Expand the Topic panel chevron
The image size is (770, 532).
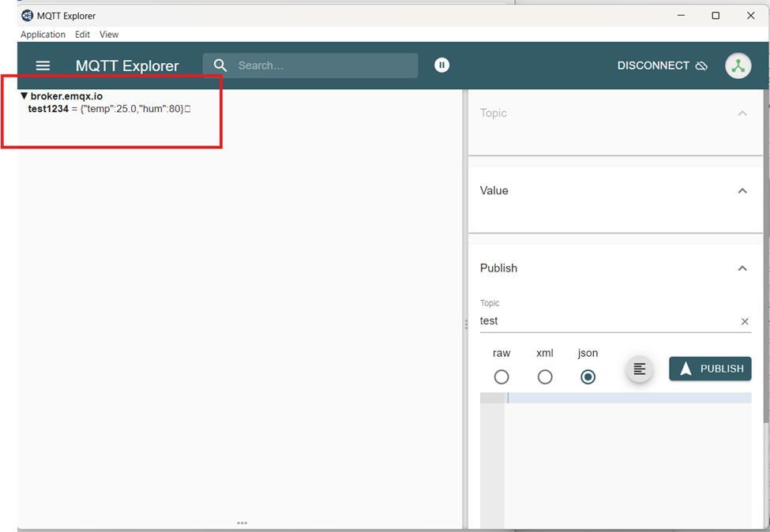click(x=742, y=114)
